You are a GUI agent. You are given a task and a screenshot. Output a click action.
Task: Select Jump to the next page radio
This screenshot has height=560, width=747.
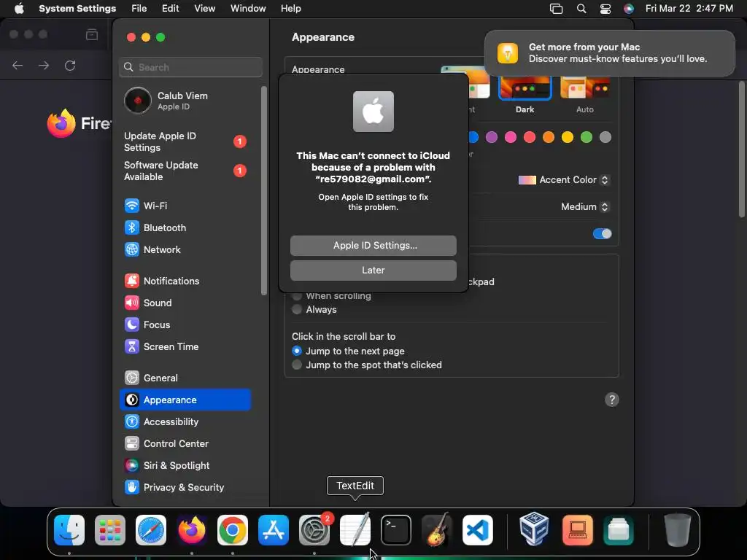tap(297, 351)
